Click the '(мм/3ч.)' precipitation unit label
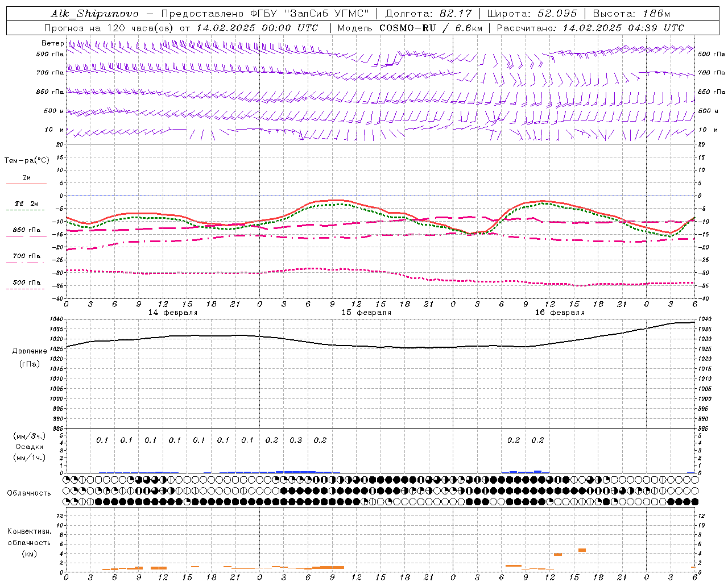The width and height of the screenshot is (728, 582). click(x=30, y=436)
